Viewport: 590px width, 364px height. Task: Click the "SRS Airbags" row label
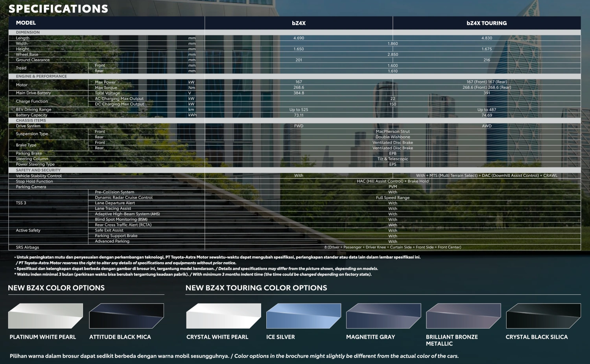[x=28, y=247]
